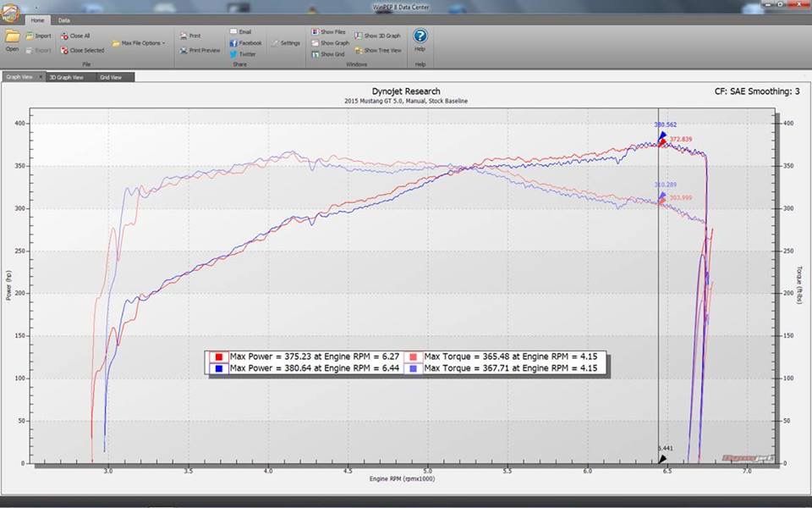This screenshot has width=812, height=508.
Task: Close the selected run file
Action: coord(83,50)
